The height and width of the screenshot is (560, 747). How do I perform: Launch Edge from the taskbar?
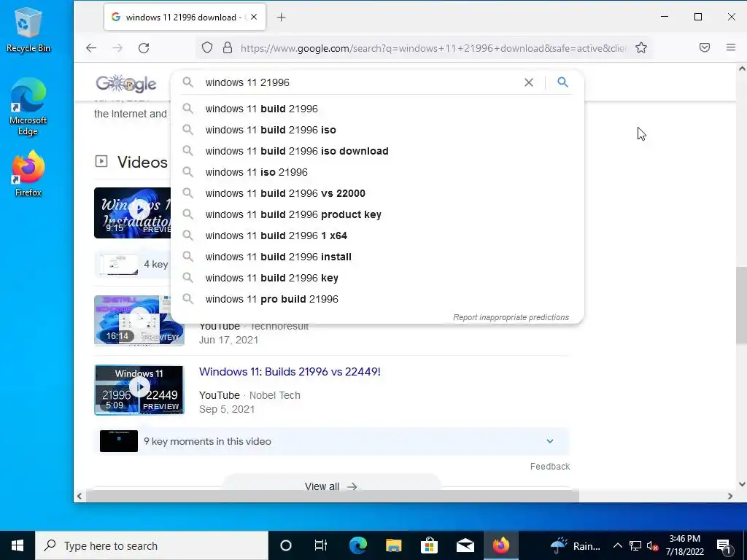[357, 545]
